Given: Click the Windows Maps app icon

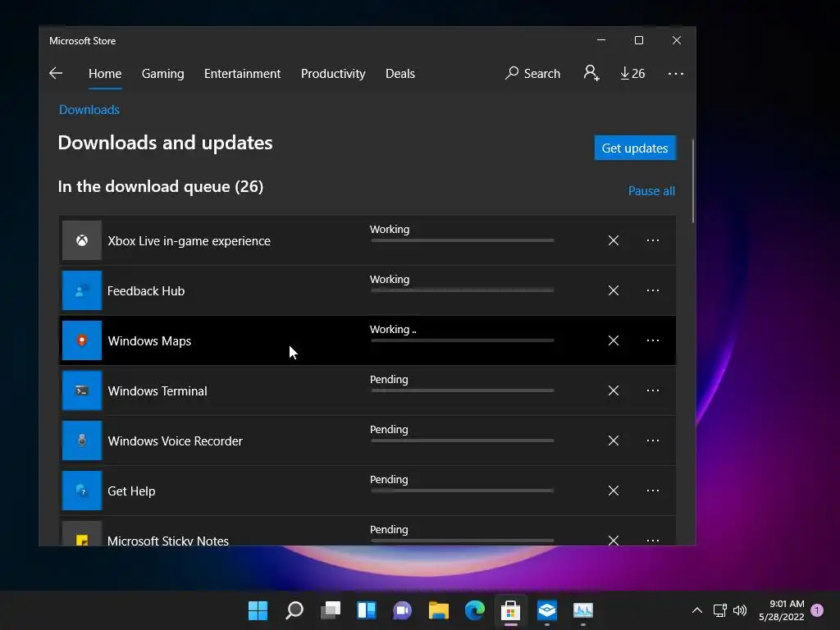Looking at the screenshot, I should [82, 340].
